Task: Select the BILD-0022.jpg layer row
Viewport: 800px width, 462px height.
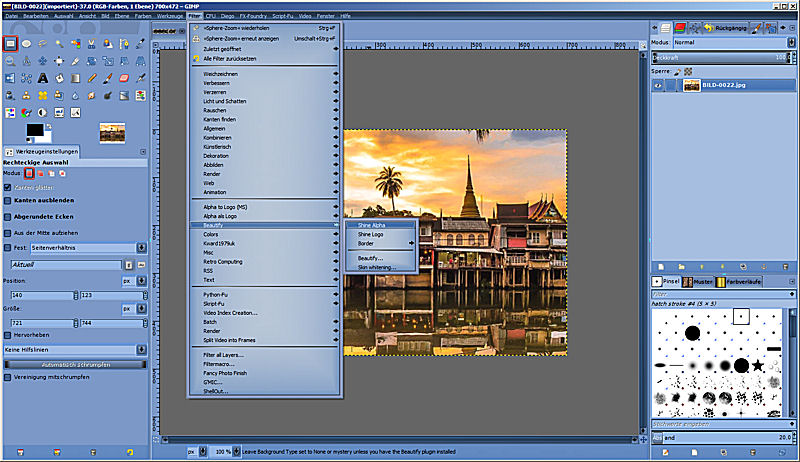Action: pyautogui.click(x=723, y=86)
